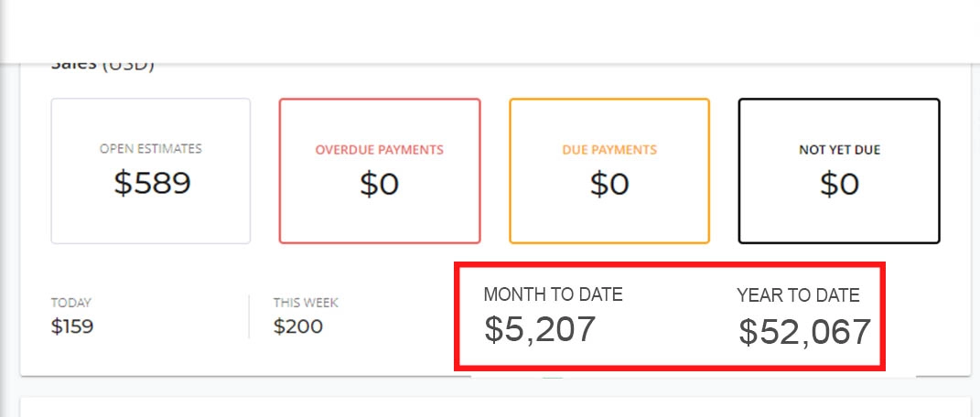This screenshot has width=980, height=417.
Task: Click the $52,067 year to date figure
Action: pyautogui.click(x=804, y=332)
